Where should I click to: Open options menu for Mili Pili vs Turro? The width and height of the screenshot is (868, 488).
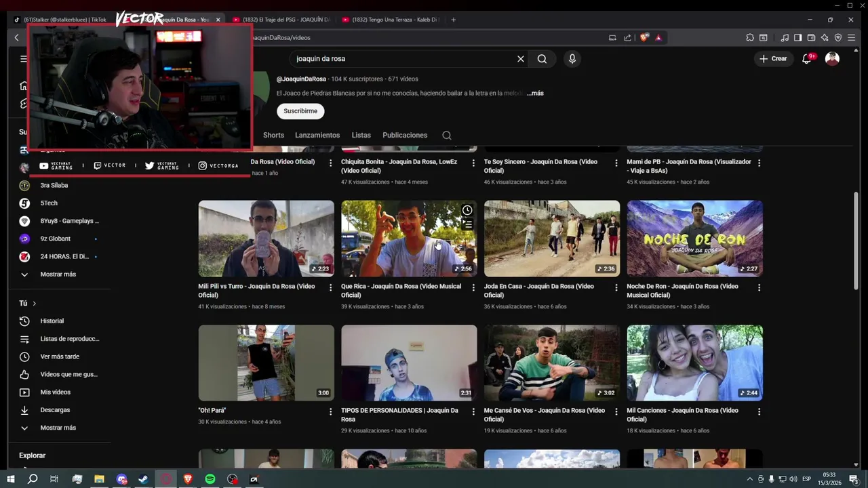point(331,287)
